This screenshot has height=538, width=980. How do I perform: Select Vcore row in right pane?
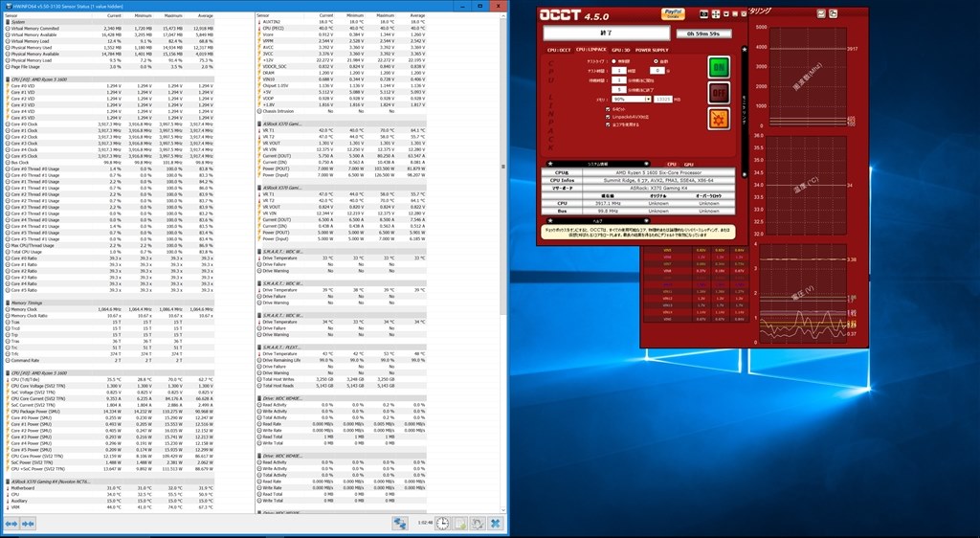[342, 34]
